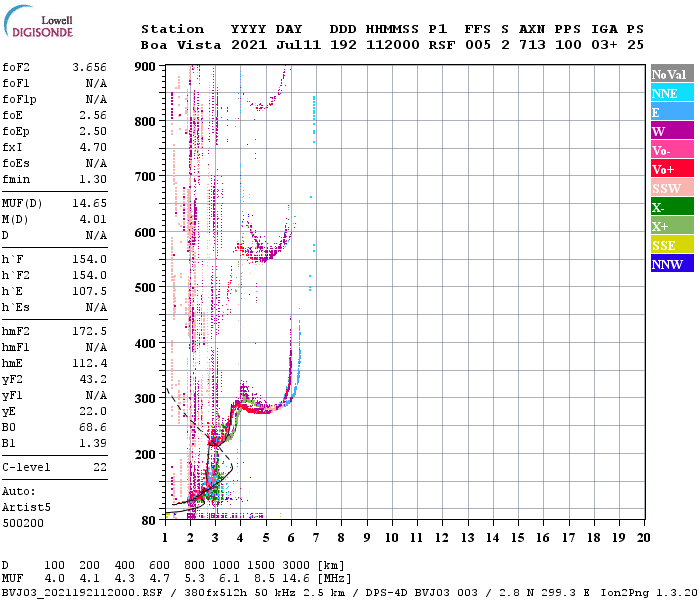Click the M(D) value 4.01

[x=93, y=220]
